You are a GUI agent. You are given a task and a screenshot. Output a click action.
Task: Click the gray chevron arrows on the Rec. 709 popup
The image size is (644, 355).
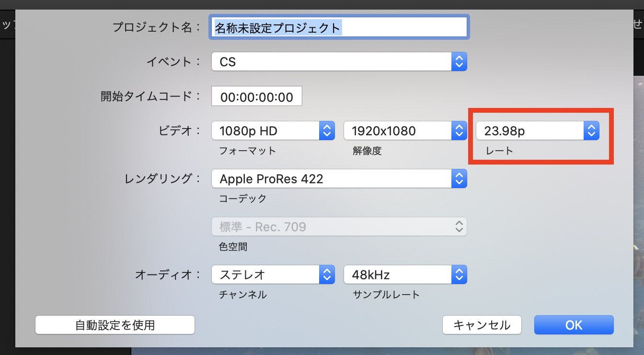[x=459, y=227]
